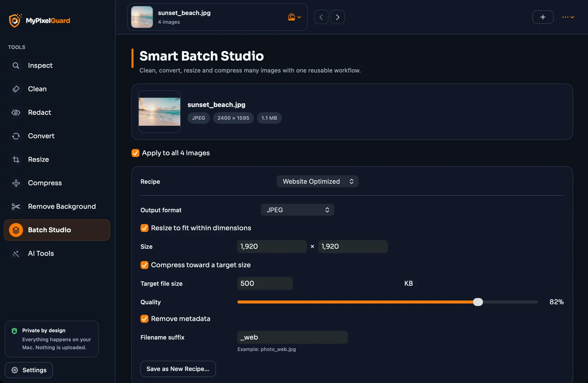
Task: Click the Compress icon in sidebar
Action: [x=16, y=183]
